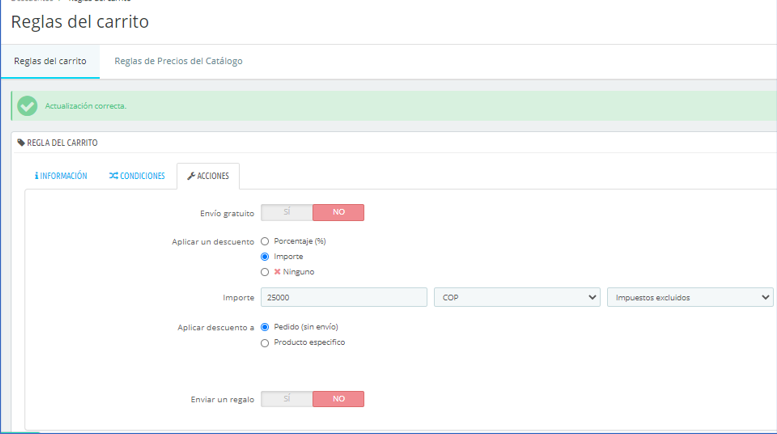Choose Producto específico radio button
777x434 pixels.
tap(265, 343)
